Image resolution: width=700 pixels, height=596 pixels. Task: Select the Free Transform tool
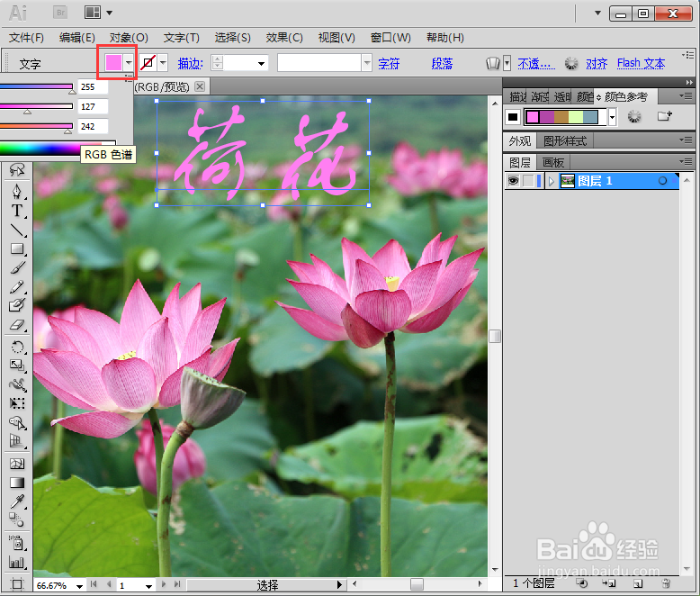(x=17, y=403)
